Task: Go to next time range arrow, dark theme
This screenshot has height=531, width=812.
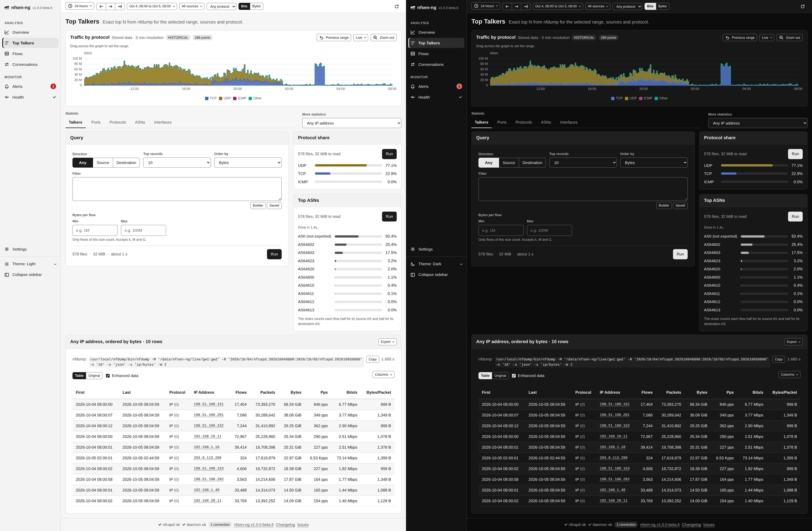Action: (x=517, y=6)
